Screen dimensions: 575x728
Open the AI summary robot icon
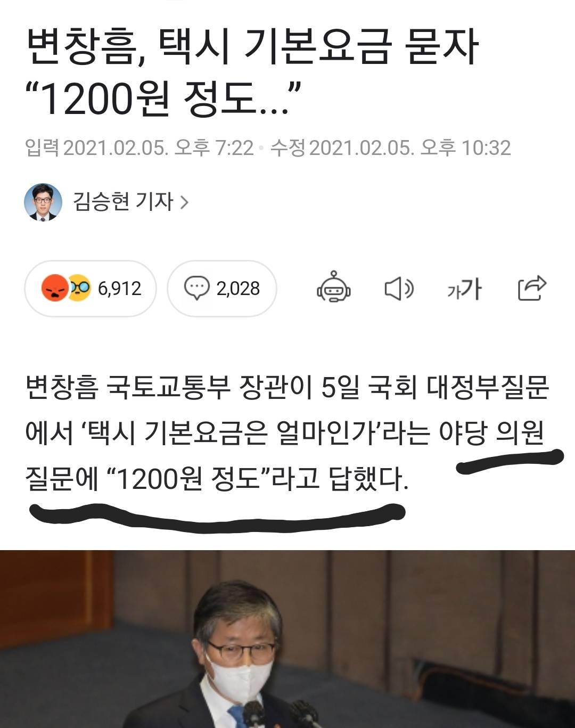tap(334, 288)
